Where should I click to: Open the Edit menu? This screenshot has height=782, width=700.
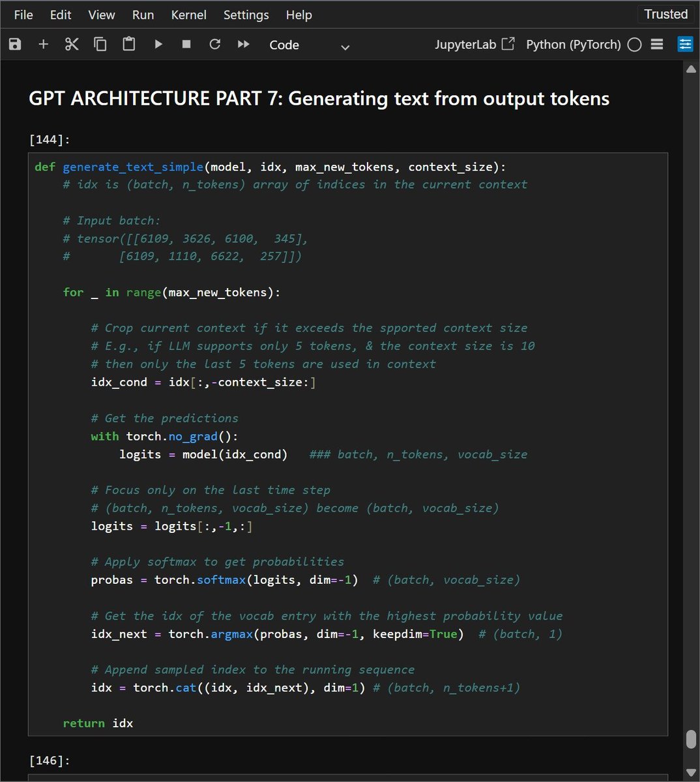pos(61,14)
